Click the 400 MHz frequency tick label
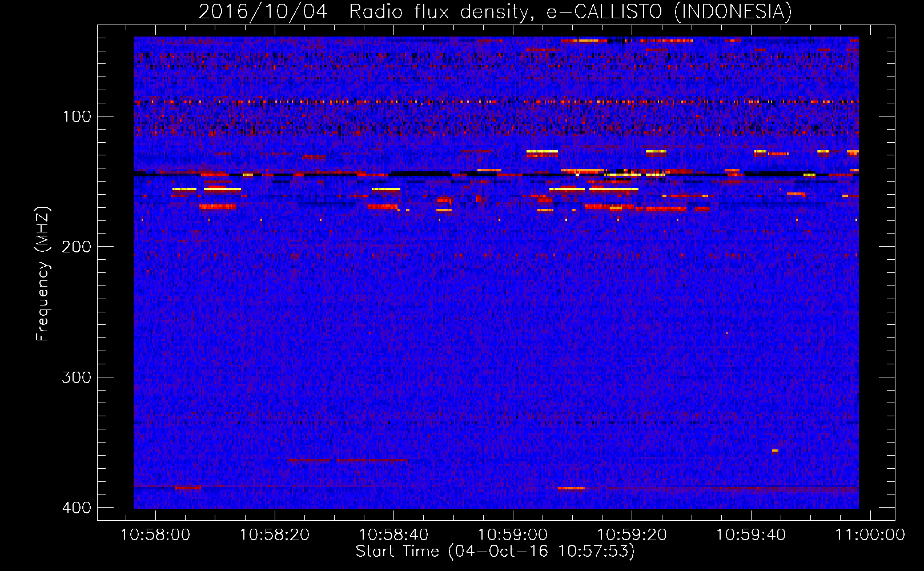Viewport: 924px width, 571px height. click(x=77, y=508)
